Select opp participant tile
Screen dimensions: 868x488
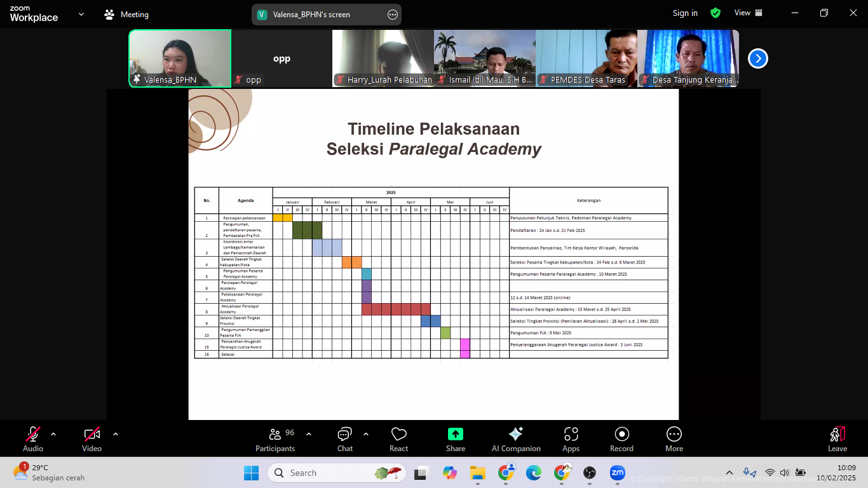281,58
